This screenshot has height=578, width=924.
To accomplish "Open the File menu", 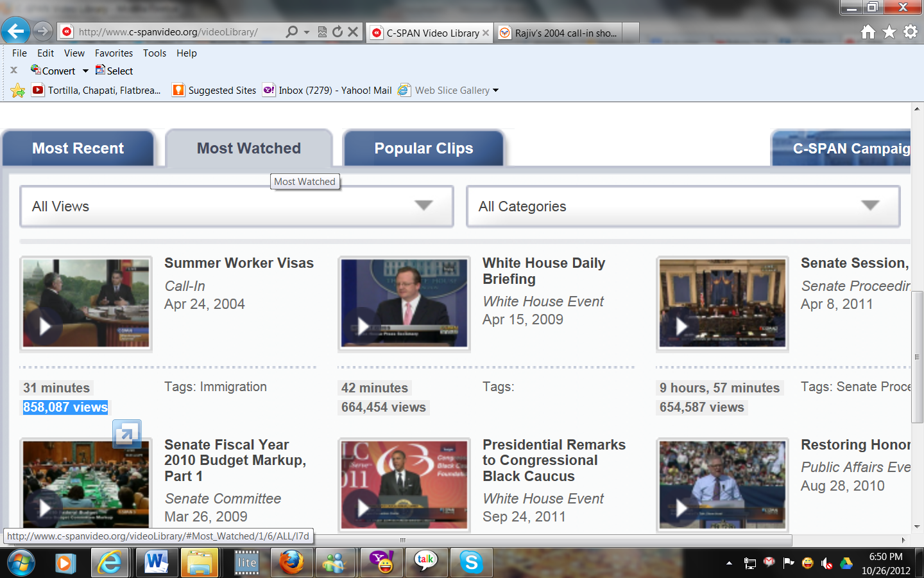I will (19, 53).
